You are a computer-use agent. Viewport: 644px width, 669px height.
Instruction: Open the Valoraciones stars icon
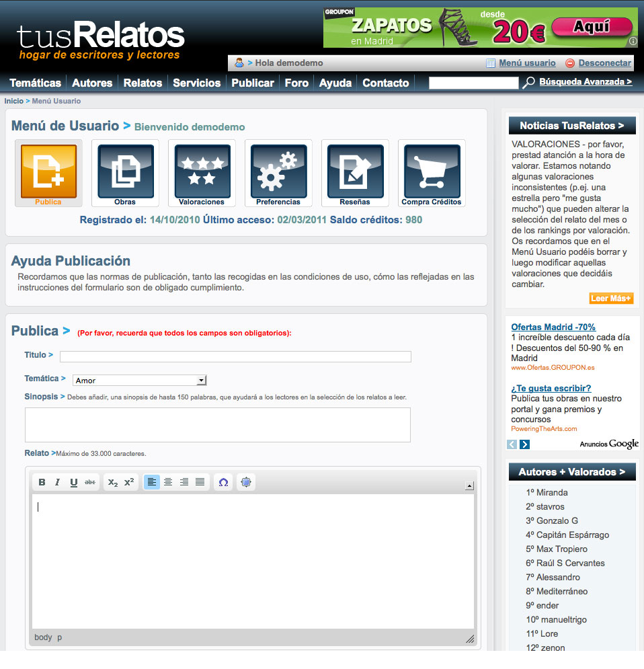(x=202, y=171)
